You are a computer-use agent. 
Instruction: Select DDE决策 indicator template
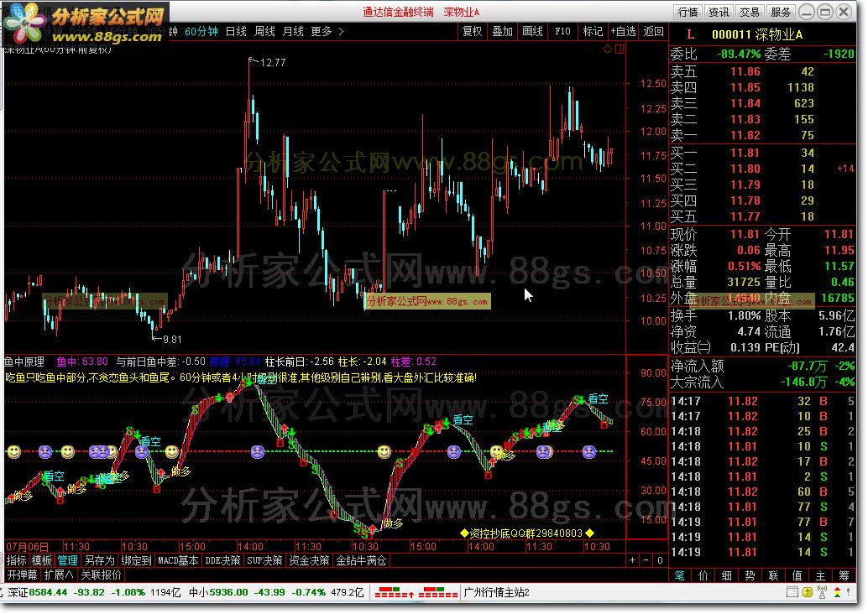tap(222, 560)
